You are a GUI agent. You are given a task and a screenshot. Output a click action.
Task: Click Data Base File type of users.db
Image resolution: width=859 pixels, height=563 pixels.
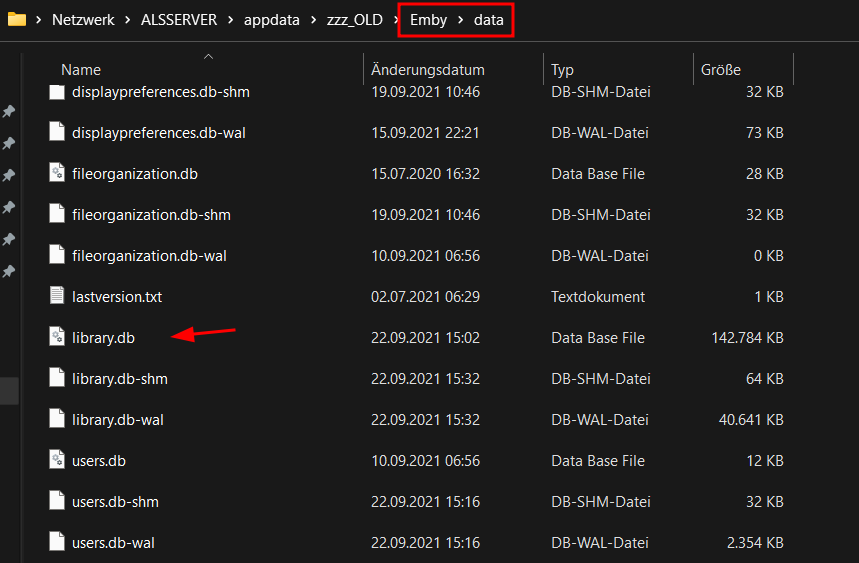tap(598, 461)
